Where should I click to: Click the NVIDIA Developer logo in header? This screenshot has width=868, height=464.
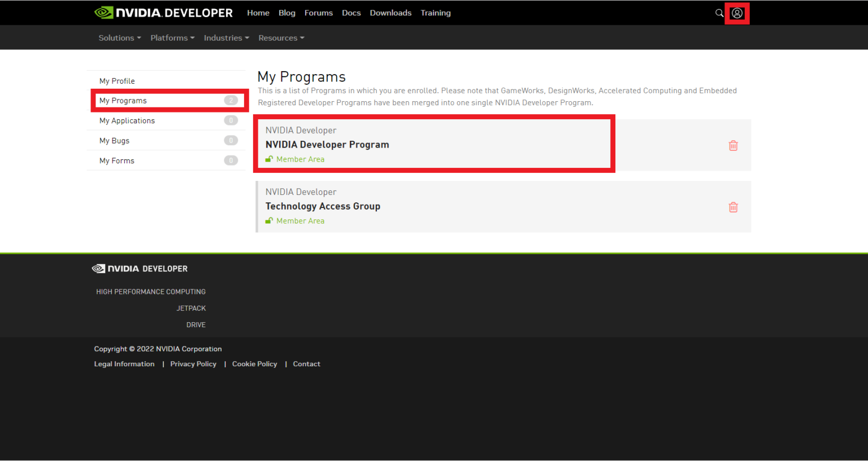pyautogui.click(x=163, y=13)
